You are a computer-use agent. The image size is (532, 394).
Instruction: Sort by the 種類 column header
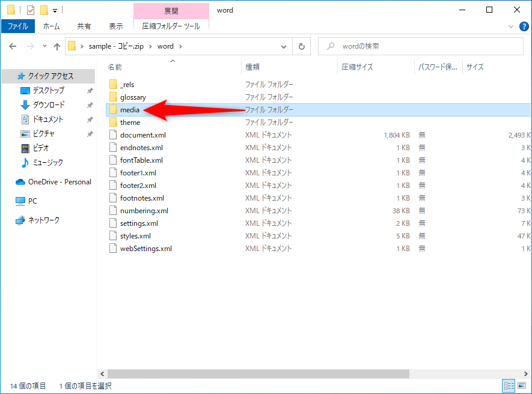[289, 67]
